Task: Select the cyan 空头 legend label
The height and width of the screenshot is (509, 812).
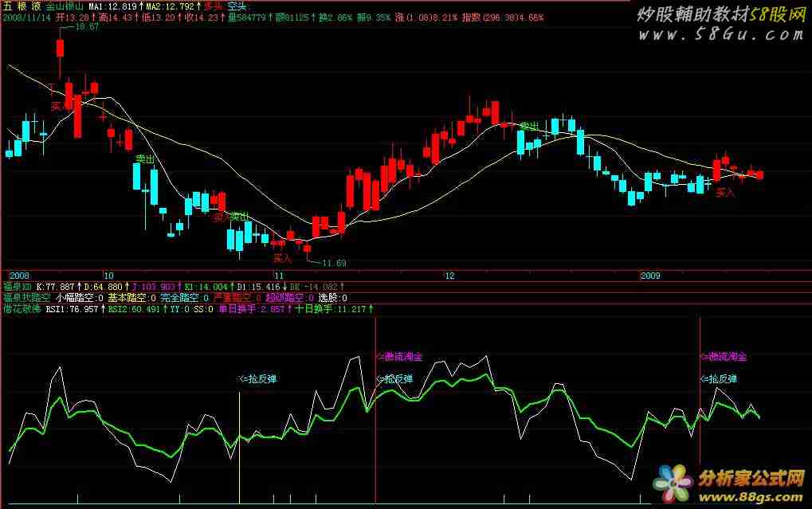Action: 237,6
